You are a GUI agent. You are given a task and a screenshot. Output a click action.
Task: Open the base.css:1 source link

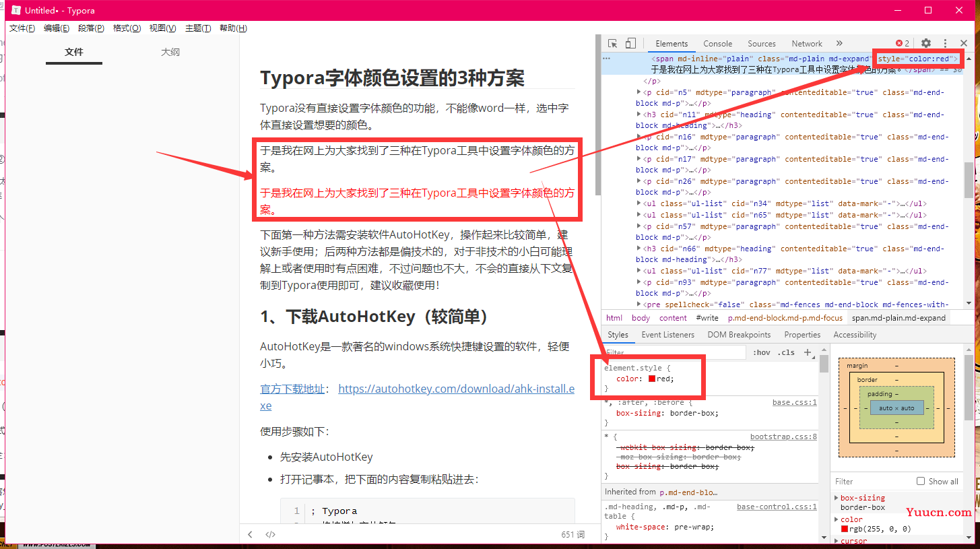(795, 402)
